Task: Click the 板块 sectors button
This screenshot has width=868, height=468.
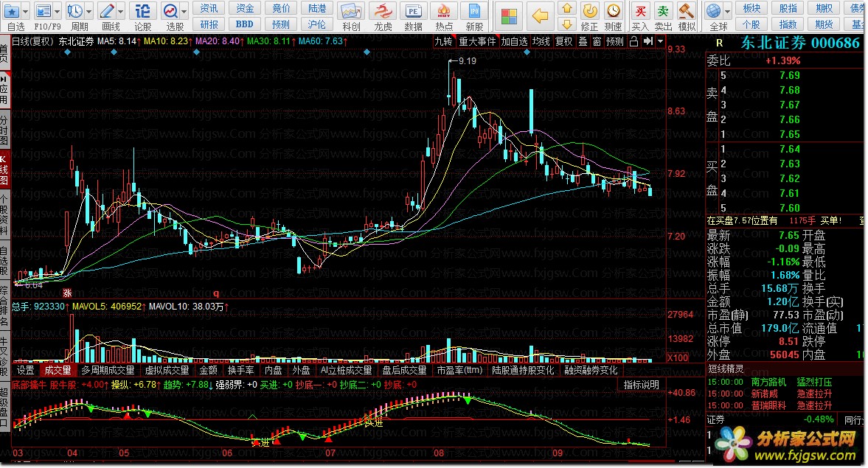Action: coord(751,8)
